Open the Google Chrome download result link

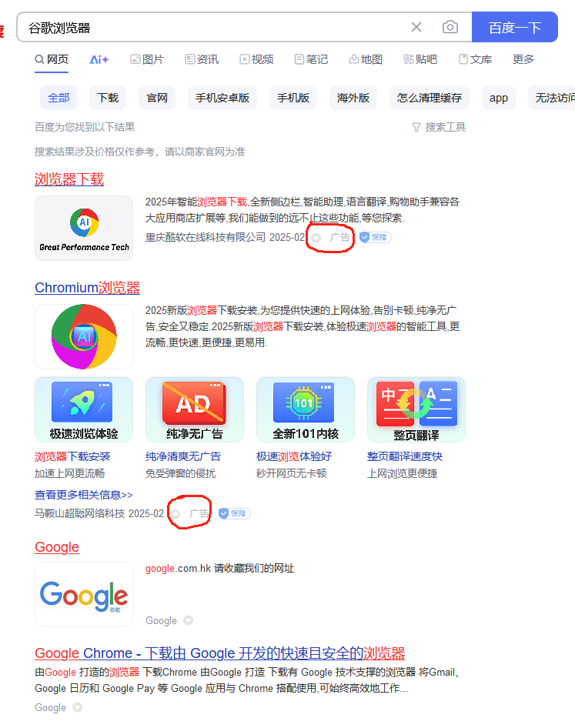pos(219,653)
